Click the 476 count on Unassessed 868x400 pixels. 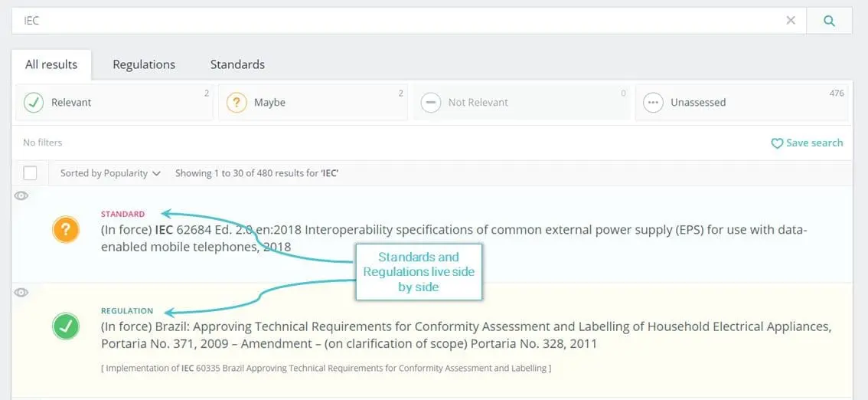point(837,93)
